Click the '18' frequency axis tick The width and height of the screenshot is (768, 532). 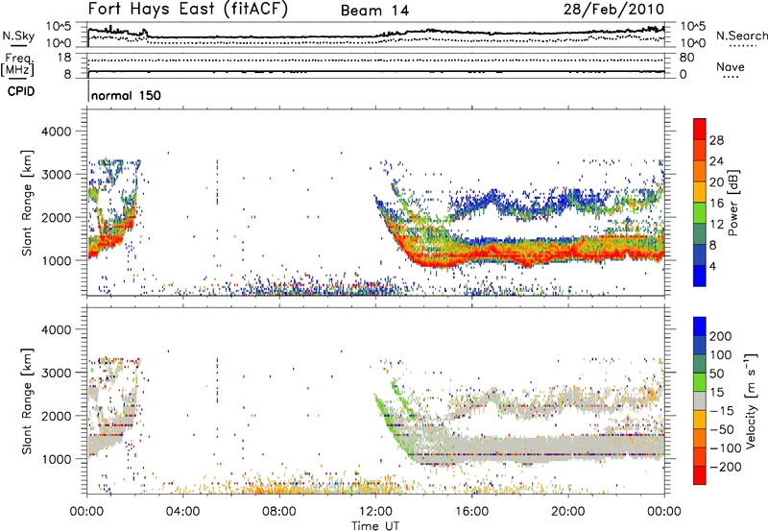pyautogui.click(x=63, y=58)
